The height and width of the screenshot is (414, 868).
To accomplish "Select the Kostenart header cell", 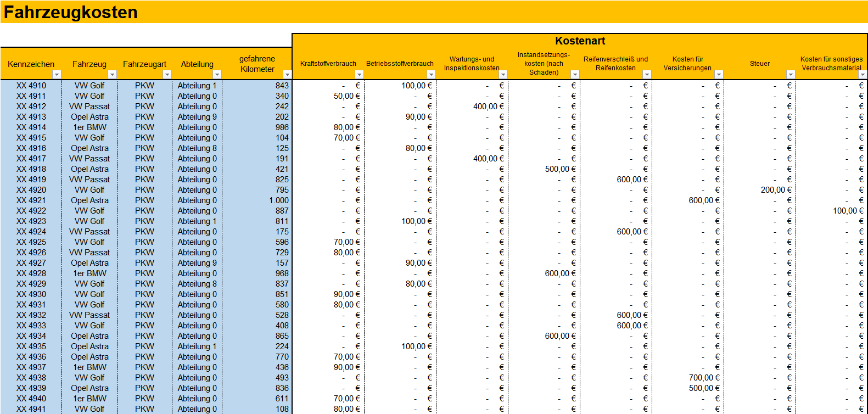I will pyautogui.click(x=580, y=41).
